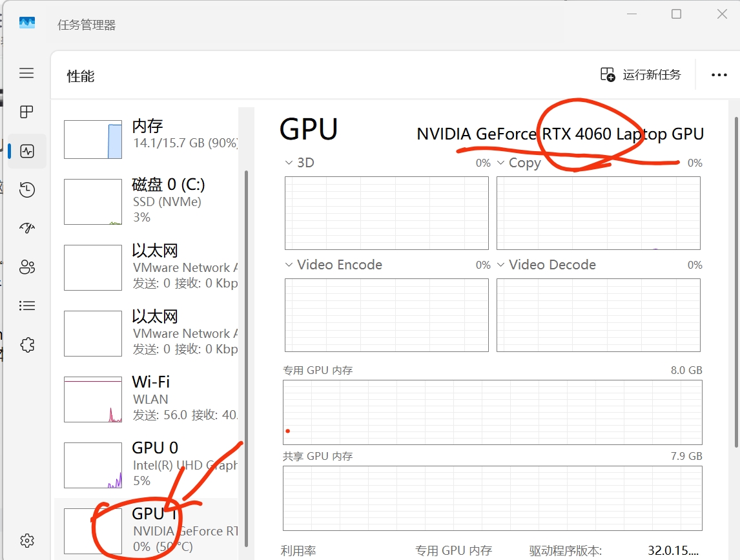Minimize the Task Manager window
This screenshot has height=560, width=740.
pyautogui.click(x=632, y=14)
